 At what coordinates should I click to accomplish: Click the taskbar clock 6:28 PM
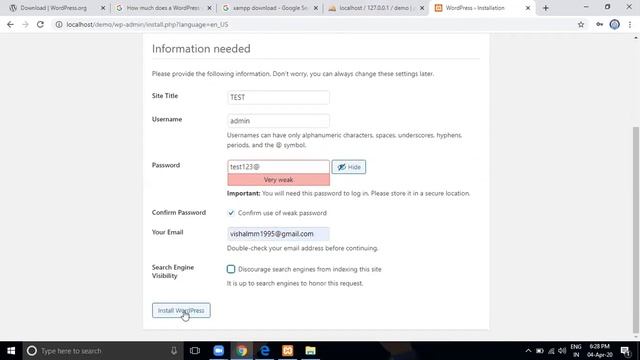pos(599,351)
